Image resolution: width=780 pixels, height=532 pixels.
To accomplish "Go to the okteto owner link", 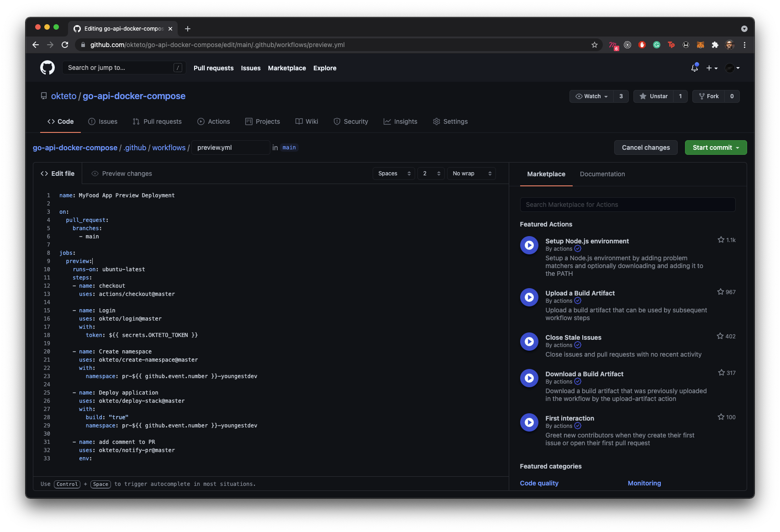I will pos(64,96).
